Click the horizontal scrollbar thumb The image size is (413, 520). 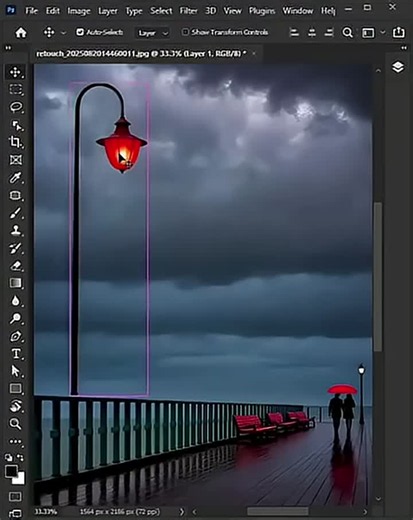click(x=278, y=511)
